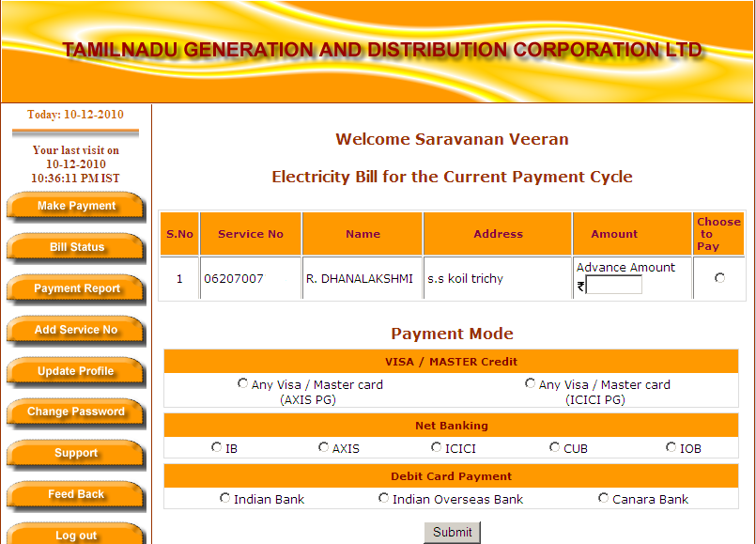Select Indian Overseas Bank debit card
The image size is (756, 544).
383,498
